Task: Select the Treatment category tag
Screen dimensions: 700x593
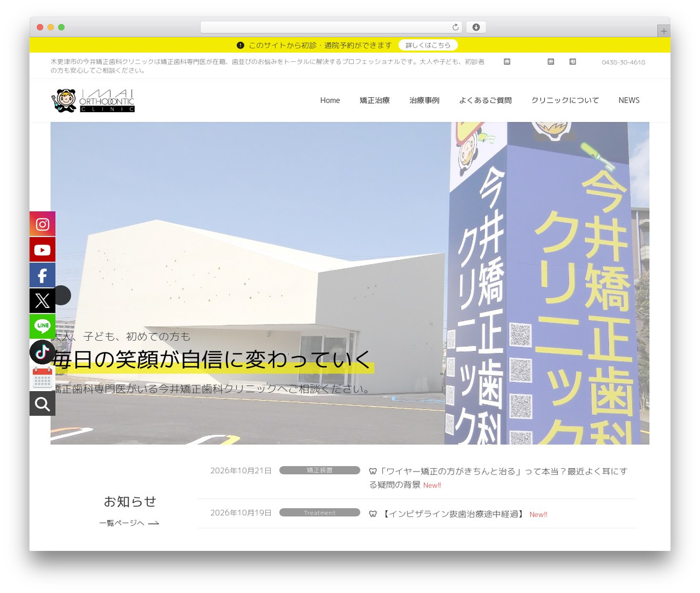Action: 319,513
